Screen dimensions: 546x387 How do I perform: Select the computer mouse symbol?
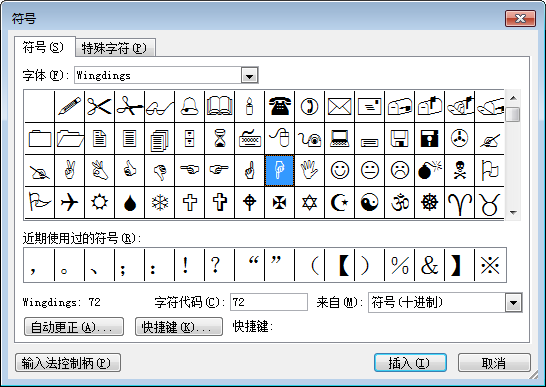pyautogui.click(x=279, y=138)
